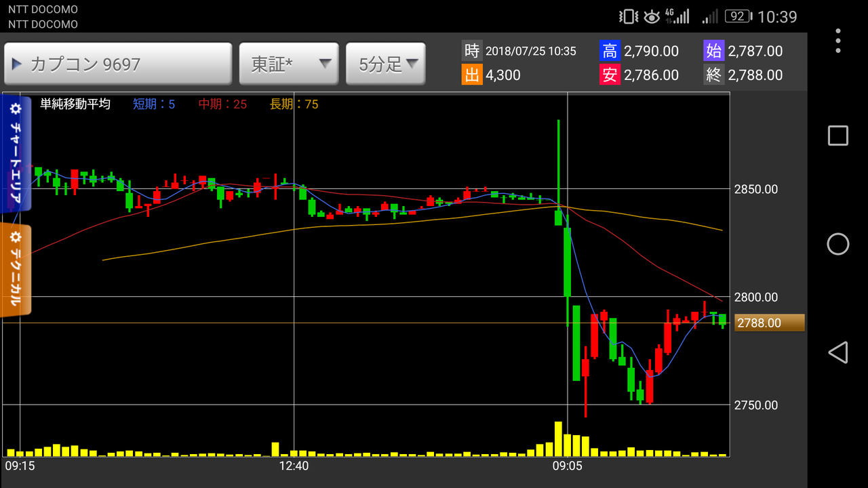Tap the gear icon on テクニカル tab
Image resolution: width=868 pixels, height=488 pixels.
pos(16,237)
